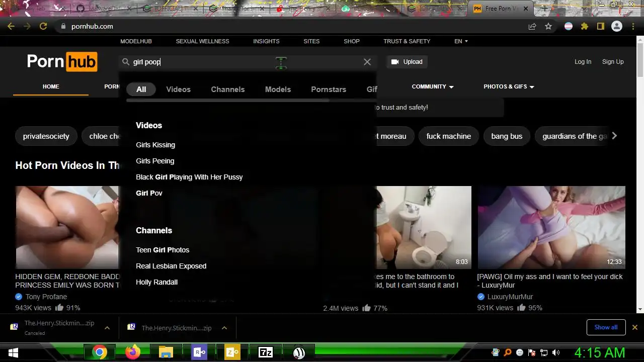
Task: Click the verified badge beside LuxuryMur
Action: pos(480,297)
